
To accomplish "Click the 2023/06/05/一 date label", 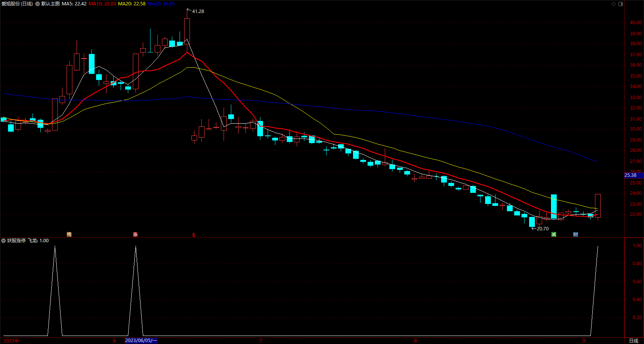I will (x=141, y=341).
